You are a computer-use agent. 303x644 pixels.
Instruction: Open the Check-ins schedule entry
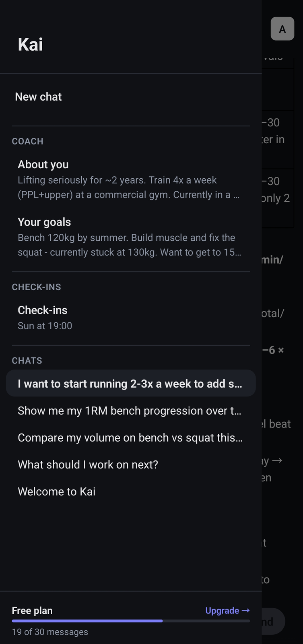point(42,310)
